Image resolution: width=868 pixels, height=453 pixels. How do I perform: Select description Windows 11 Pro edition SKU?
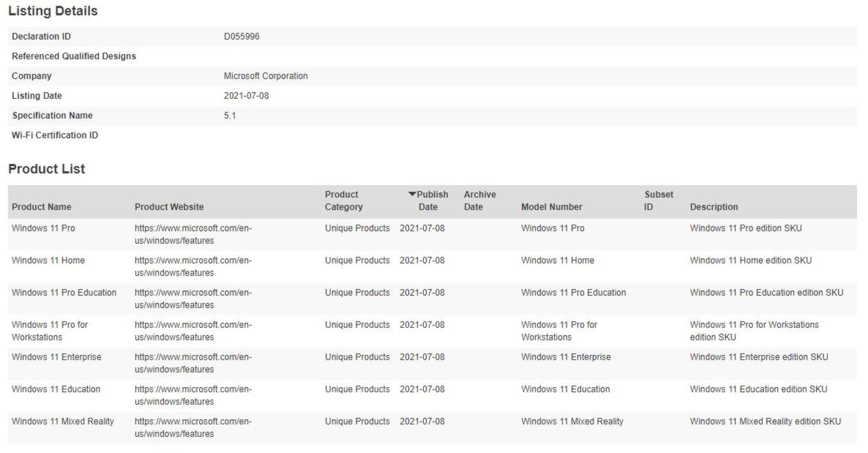[746, 228]
